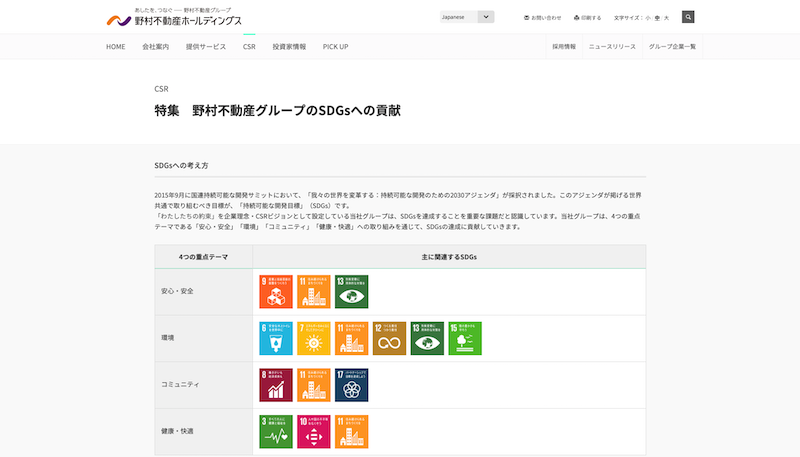This screenshot has height=457, width=800.
Task: Click the 採用情報 link
Action: point(564,46)
